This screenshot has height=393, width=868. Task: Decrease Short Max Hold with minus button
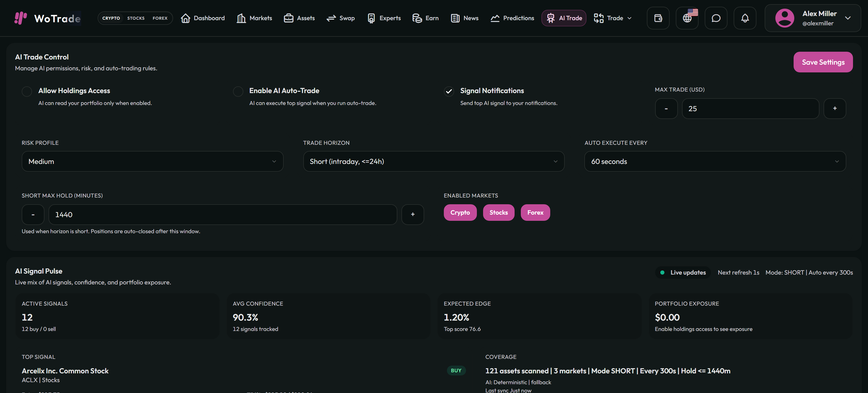(x=33, y=215)
